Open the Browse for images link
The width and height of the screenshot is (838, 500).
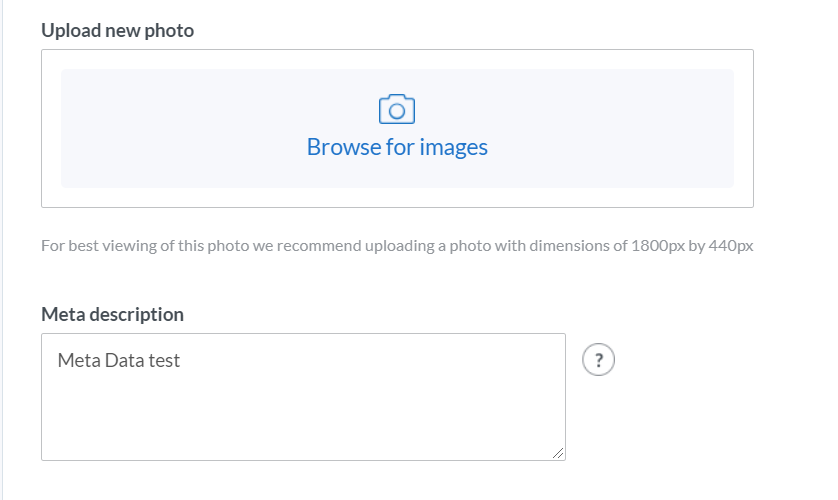pyautogui.click(x=397, y=147)
